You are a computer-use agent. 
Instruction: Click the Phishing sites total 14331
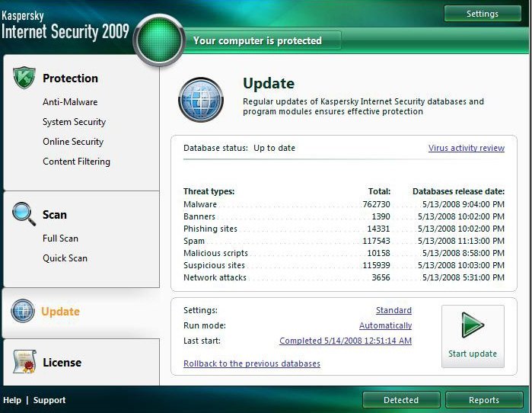tap(378, 229)
